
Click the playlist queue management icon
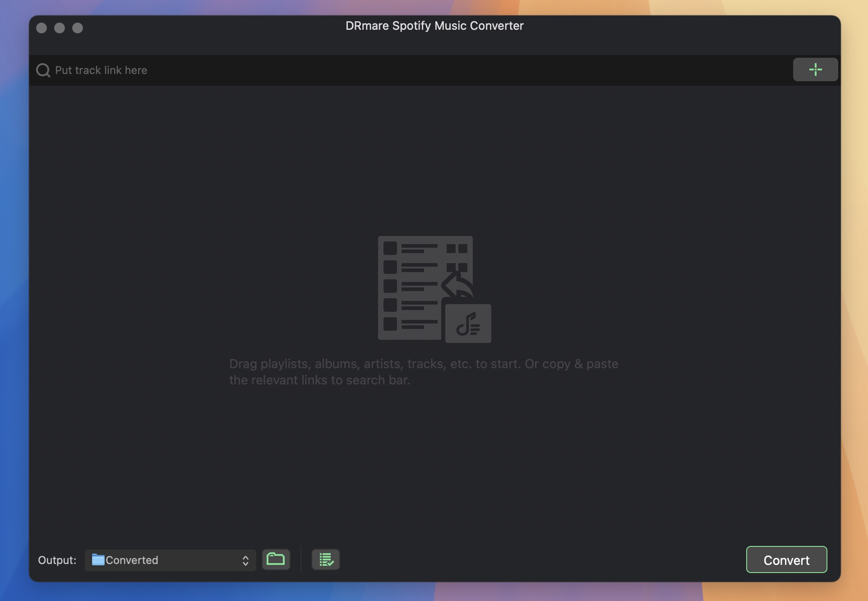tap(326, 559)
